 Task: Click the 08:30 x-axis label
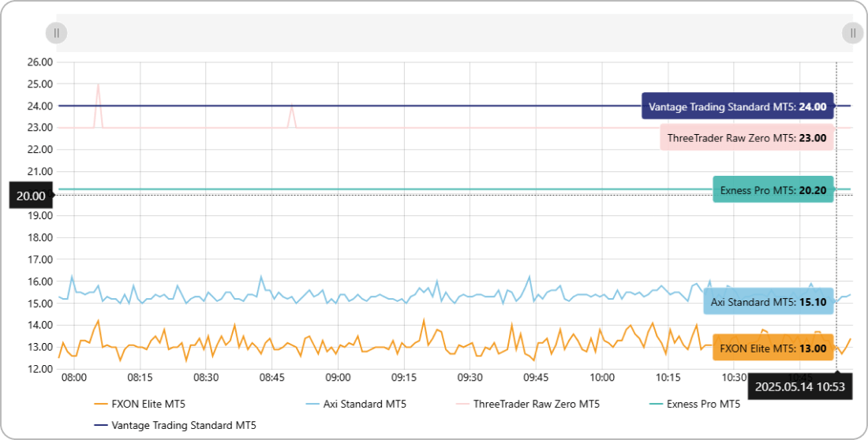[x=206, y=378]
